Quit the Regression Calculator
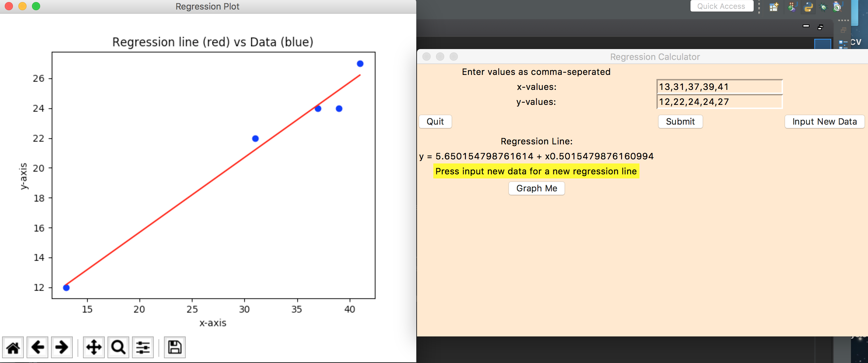868x363 pixels. [x=435, y=122]
